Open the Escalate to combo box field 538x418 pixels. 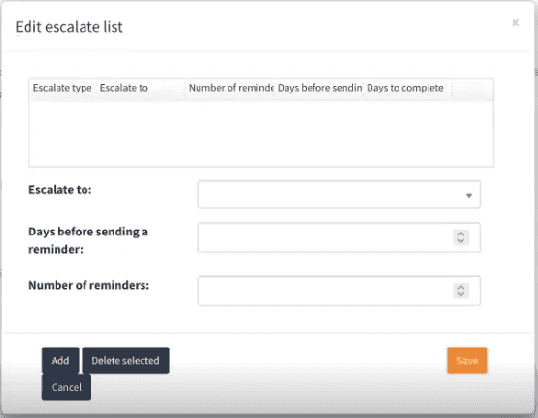[339, 195]
